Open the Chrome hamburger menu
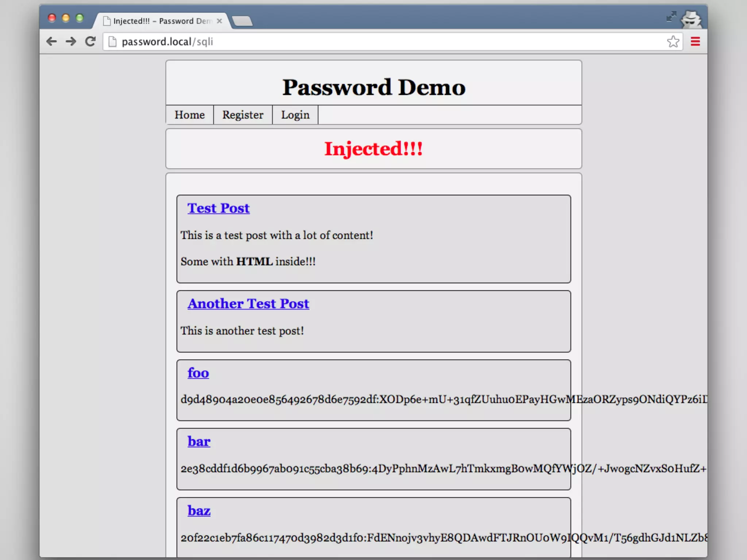 pyautogui.click(x=695, y=42)
